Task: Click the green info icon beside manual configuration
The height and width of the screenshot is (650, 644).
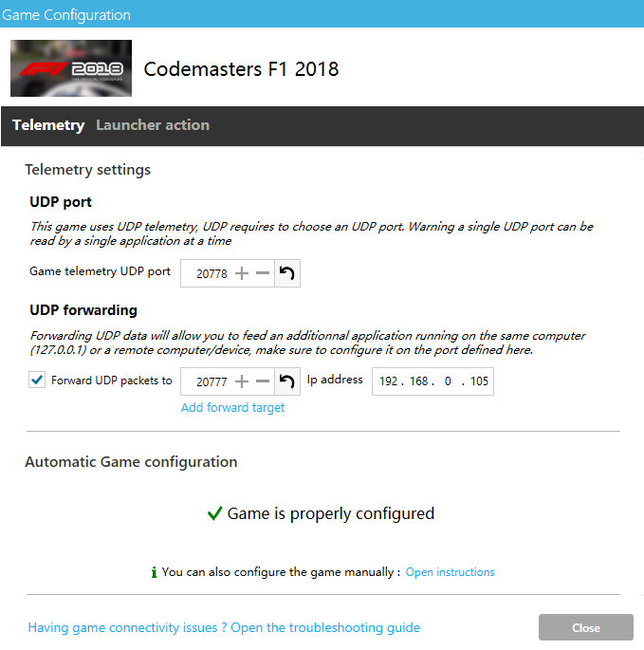Action: 154,572
